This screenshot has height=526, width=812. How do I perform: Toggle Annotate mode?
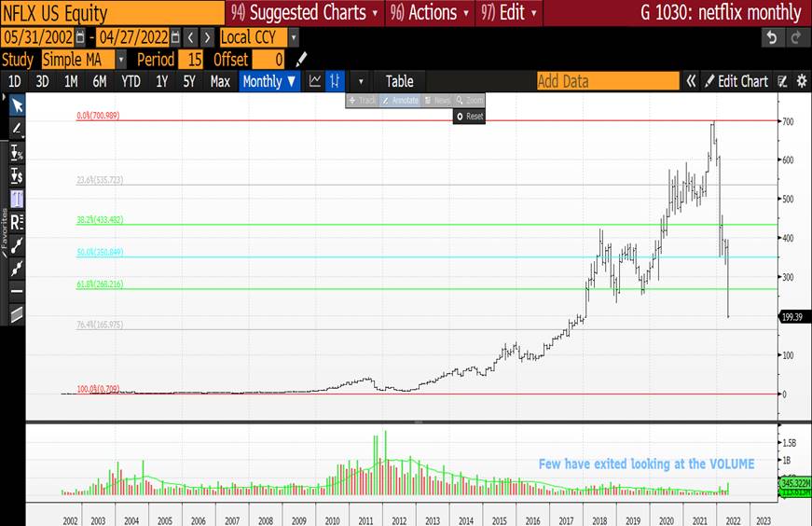(x=400, y=101)
